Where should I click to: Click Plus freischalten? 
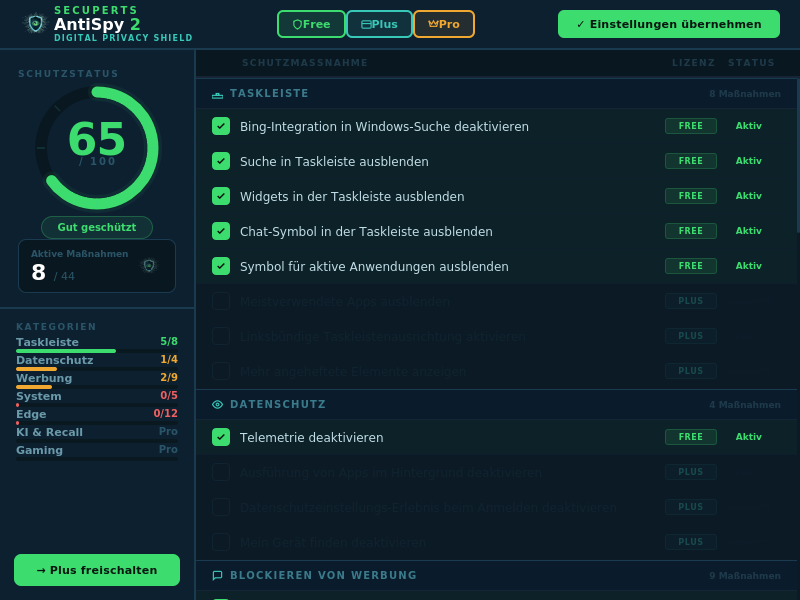[96, 570]
